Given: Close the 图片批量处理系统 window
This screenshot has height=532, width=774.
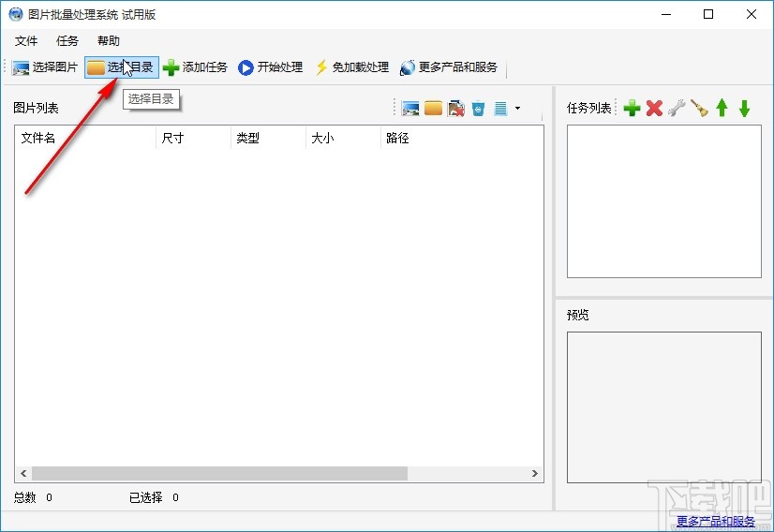Looking at the screenshot, I should point(752,14).
